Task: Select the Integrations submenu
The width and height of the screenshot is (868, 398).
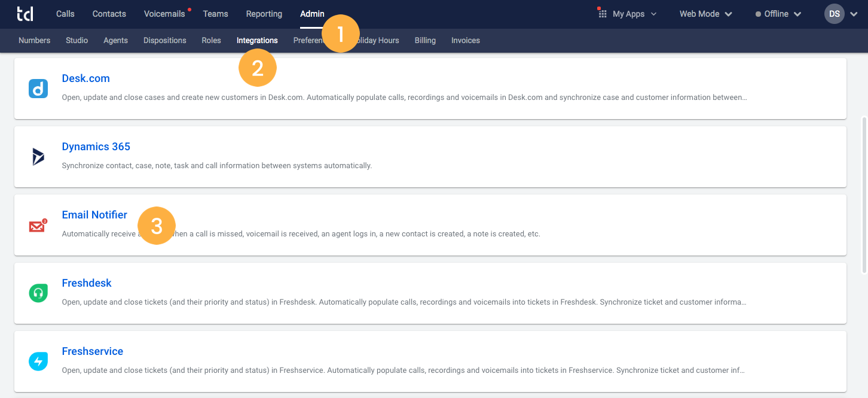Action: (257, 41)
